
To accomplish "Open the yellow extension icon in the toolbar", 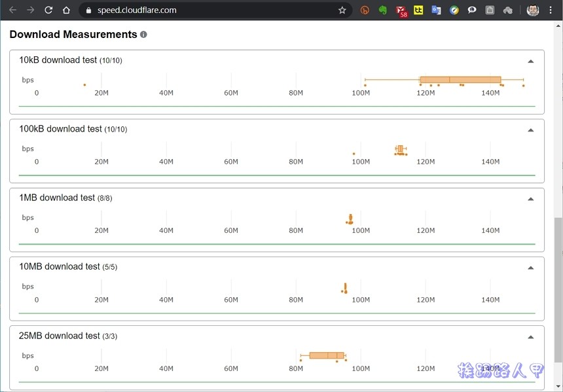I will [418, 10].
